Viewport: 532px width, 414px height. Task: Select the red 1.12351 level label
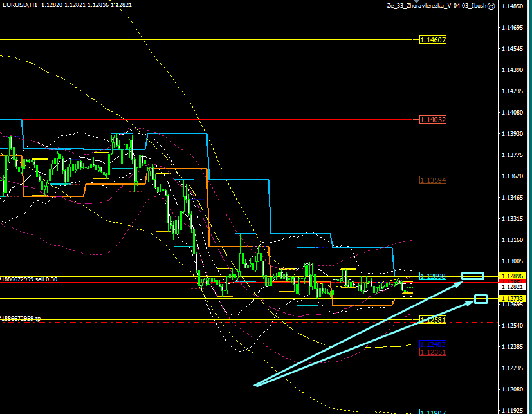click(433, 352)
